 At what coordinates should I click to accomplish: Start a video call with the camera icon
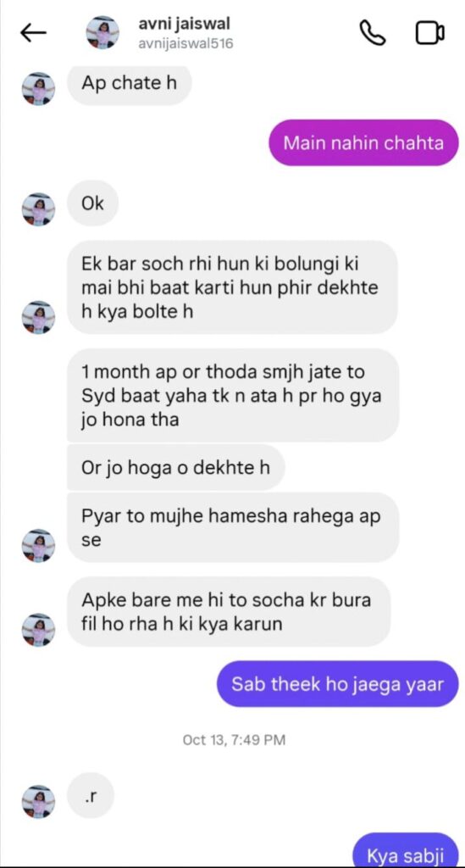pyautogui.click(x=430, y=33)
